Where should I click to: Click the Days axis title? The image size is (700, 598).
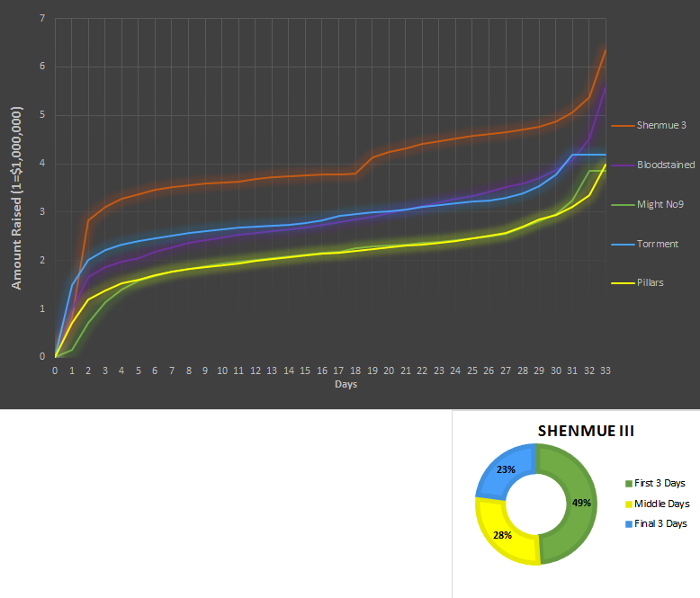[346, 384]
